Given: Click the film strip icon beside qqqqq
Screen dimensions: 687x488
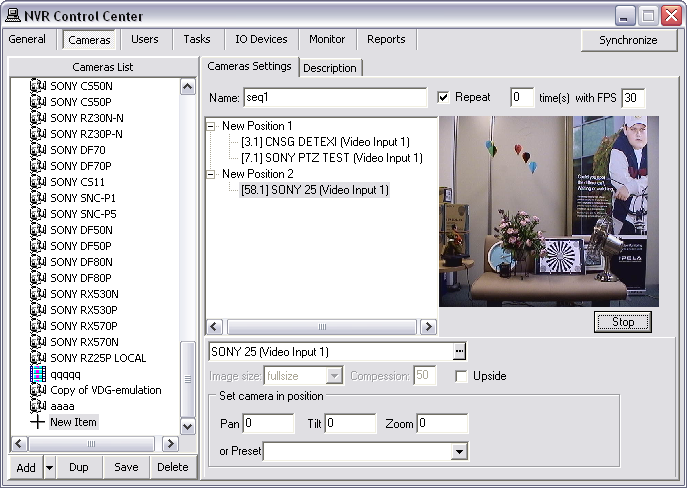Looking at the screenshot, I should 38,374.
